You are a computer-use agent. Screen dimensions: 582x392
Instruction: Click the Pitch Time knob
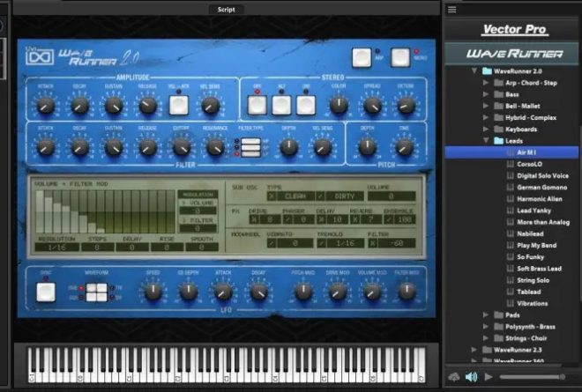(x=404, y=147)
